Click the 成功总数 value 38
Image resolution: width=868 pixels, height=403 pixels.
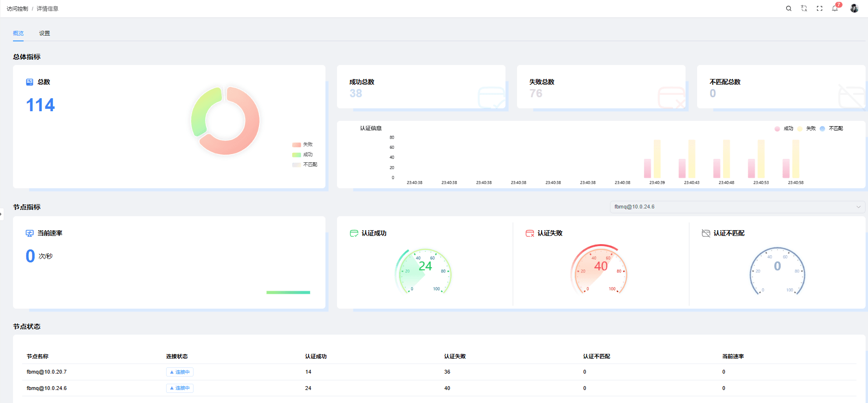(356, 93)
